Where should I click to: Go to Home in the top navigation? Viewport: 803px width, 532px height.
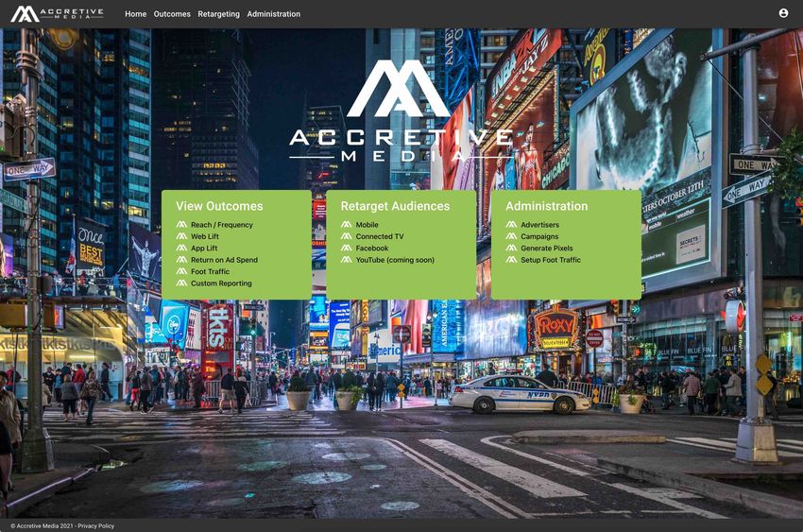pos(136,14)
